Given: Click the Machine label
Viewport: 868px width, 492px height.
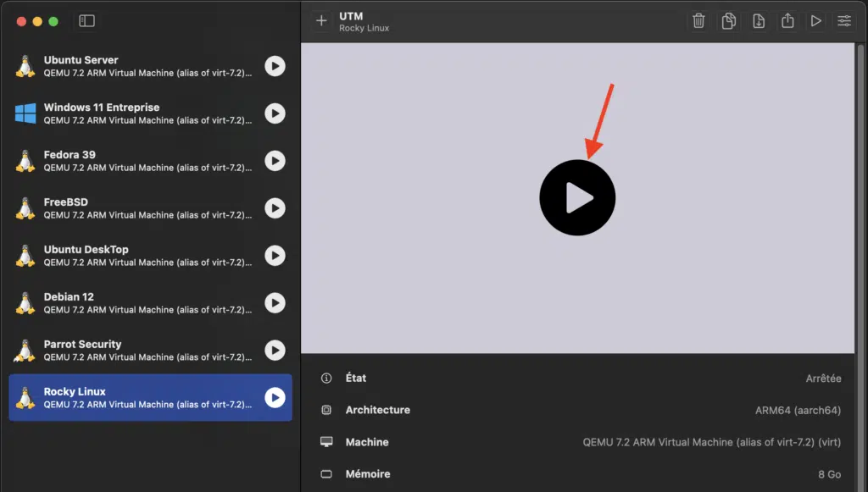Looking at the screenshot, I should pos(367,442).
